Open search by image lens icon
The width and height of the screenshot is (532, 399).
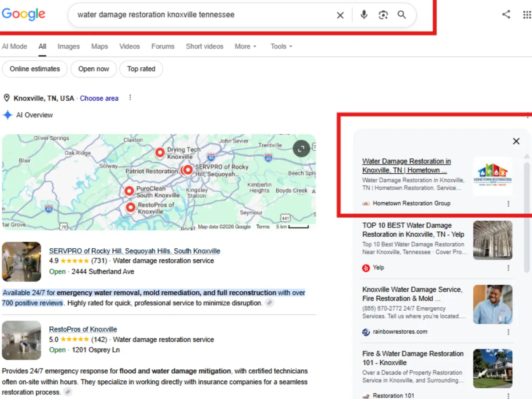383,15
